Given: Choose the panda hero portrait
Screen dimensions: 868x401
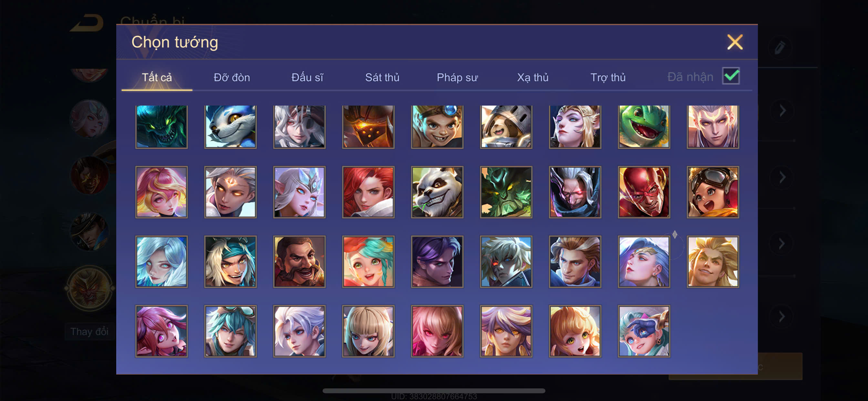Looking at the screenshot, I should coord(437,192).
